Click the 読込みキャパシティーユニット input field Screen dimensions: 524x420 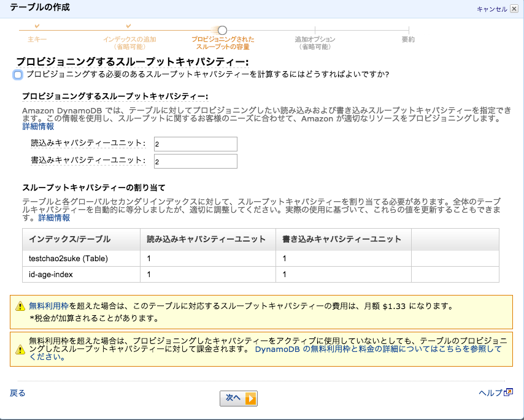196,144
